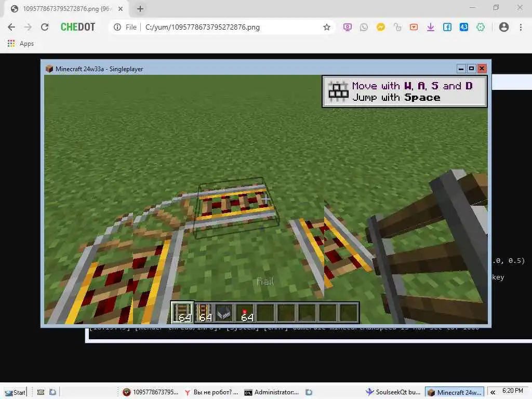Select first hotbar slot with 64 rails

coord(182,312)
